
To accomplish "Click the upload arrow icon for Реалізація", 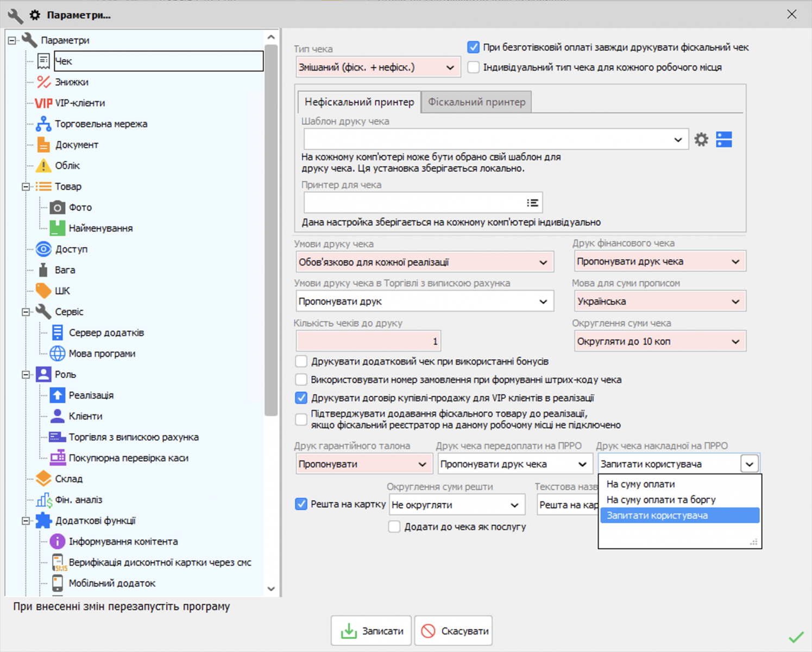I will click(58, 395).
